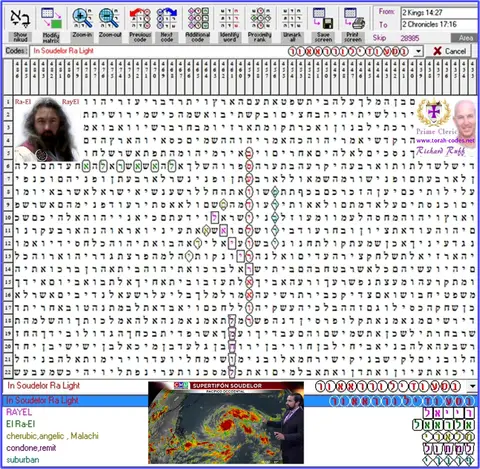Open the www.torah-codes.net link

(x=445, y=141)
